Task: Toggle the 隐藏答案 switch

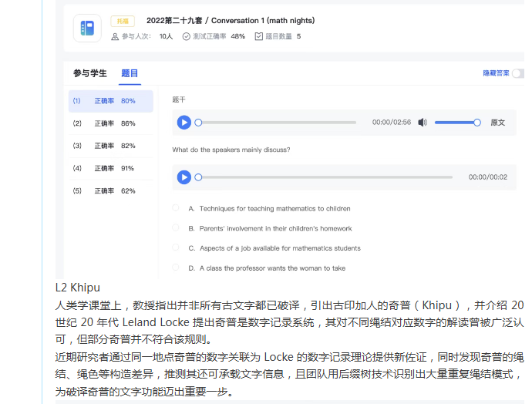Action: point(517,73)
